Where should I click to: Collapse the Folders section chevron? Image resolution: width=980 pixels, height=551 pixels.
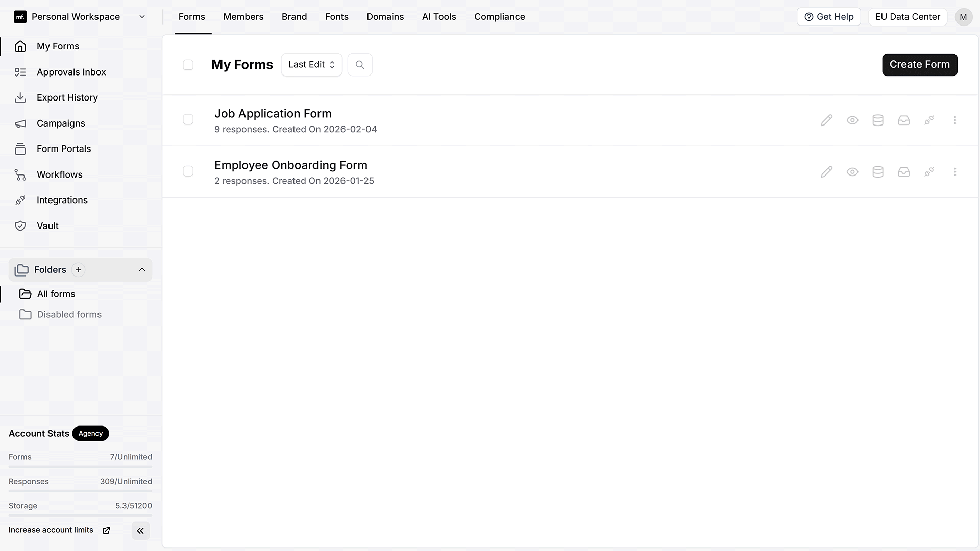pyautogui.click(x=142, y=270)
